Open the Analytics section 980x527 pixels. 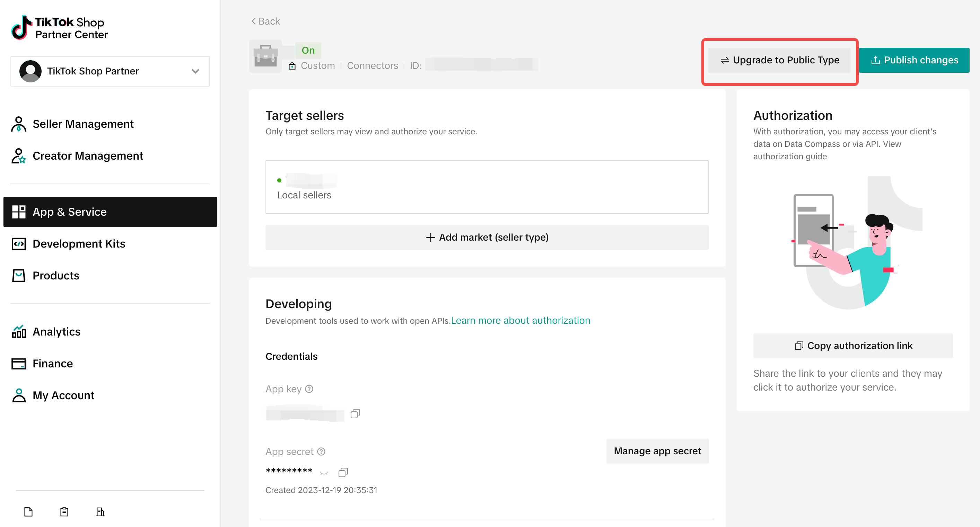click(56, 332)
